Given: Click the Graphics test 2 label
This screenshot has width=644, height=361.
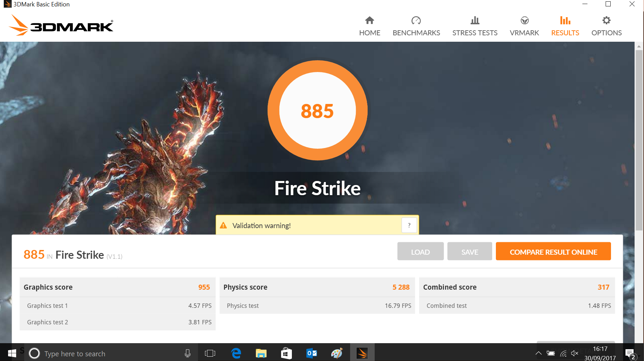Looking at the screenshot, I should (47, 322).
